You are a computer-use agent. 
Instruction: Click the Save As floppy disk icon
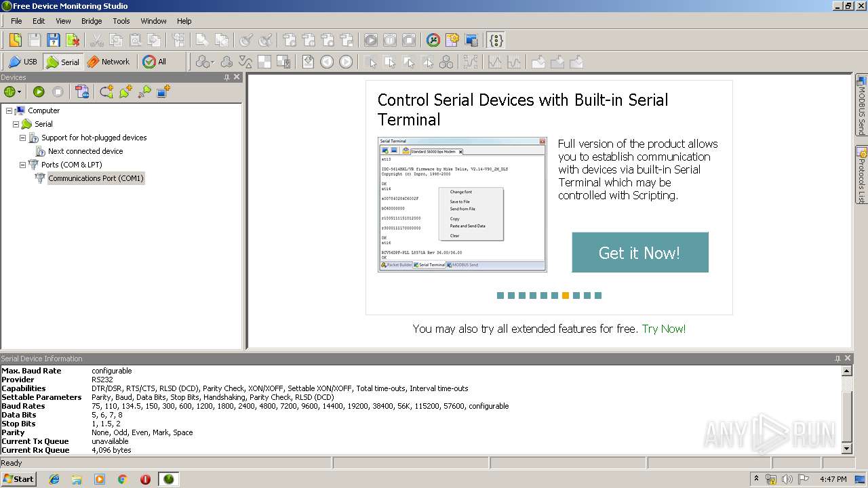tap(53, 40)
